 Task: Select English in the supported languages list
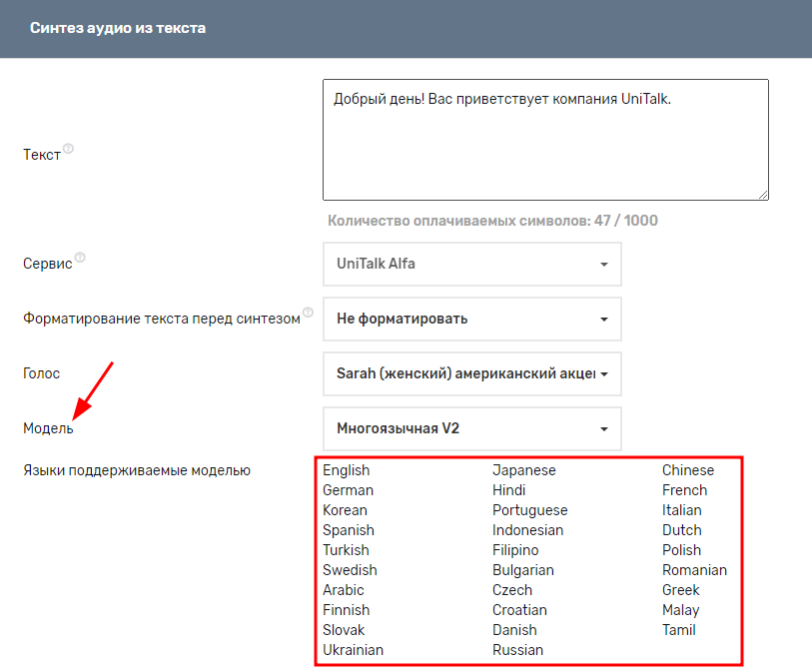tap(346, 470)
